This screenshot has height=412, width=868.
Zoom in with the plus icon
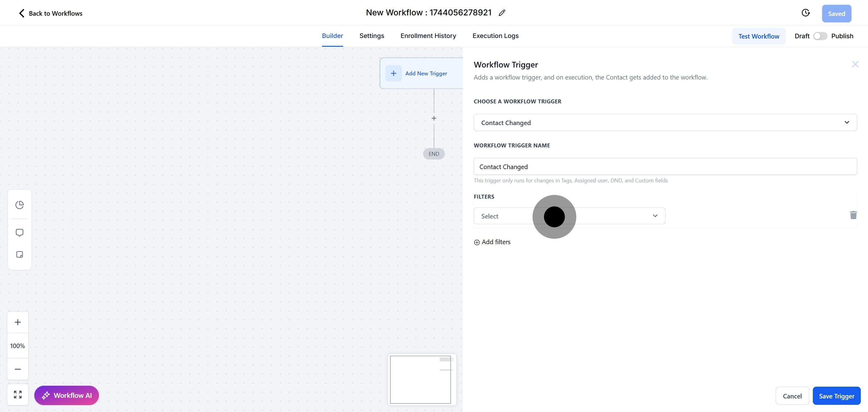pyautogui.click(x=18, y=322)
